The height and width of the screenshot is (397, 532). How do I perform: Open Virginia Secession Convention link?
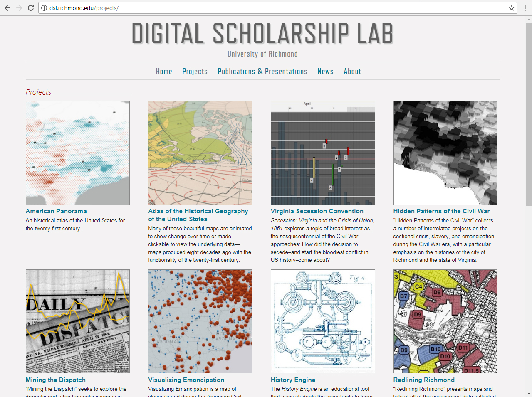pyautogui.click(x=317, y=211)
